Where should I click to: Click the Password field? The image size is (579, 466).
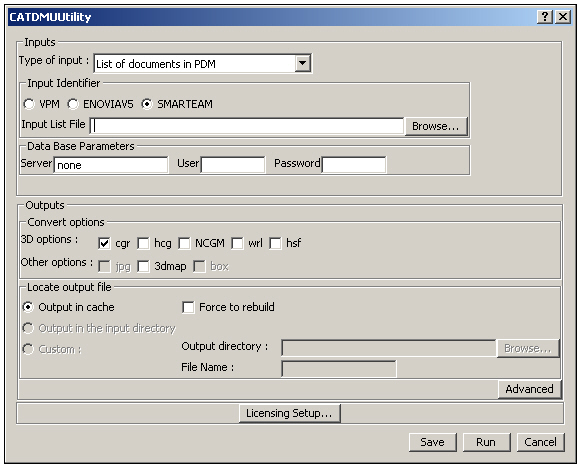pyautogui.click(x=354, y=165)
